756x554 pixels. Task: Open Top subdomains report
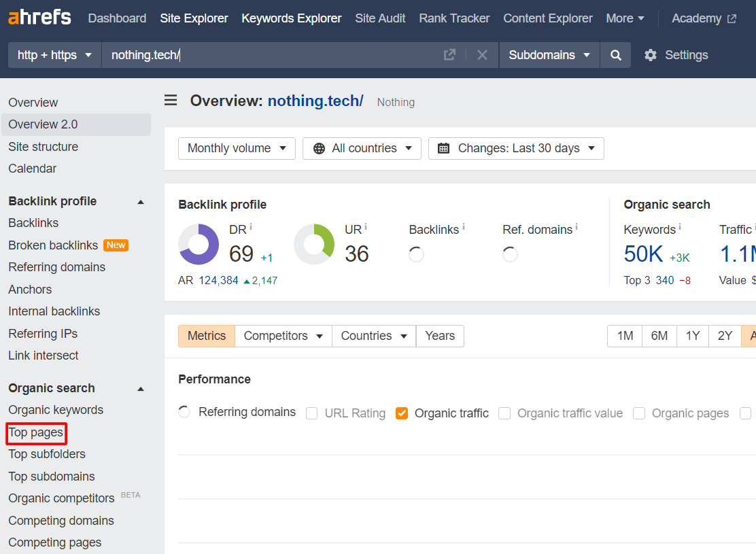[52, 477]
